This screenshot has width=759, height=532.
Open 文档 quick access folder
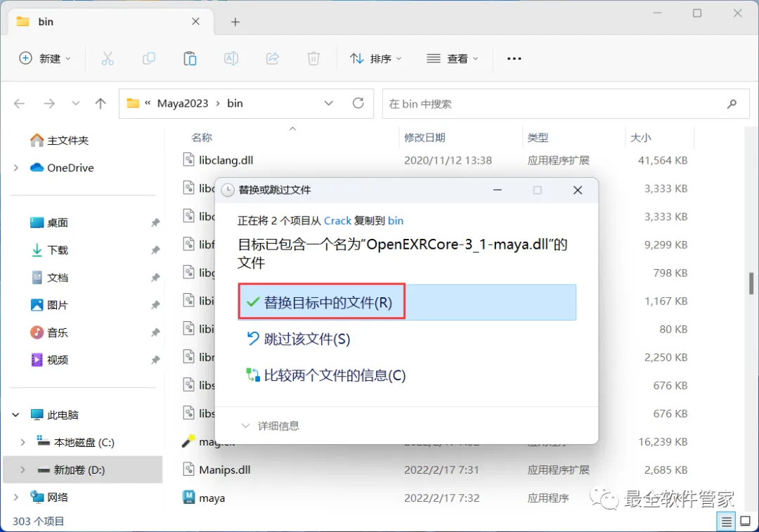click(x=49, y=278)
